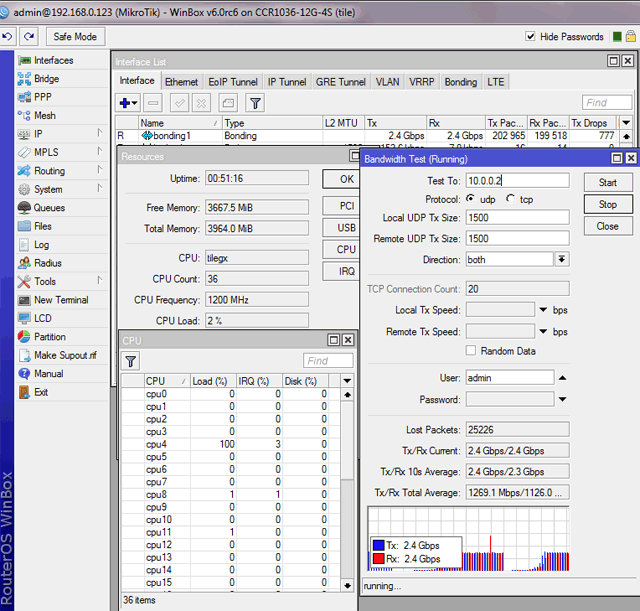The height and width of the screenshot is (611, 640).
Task: Open the Interface List column dropdown
Action: click(626, 123)
